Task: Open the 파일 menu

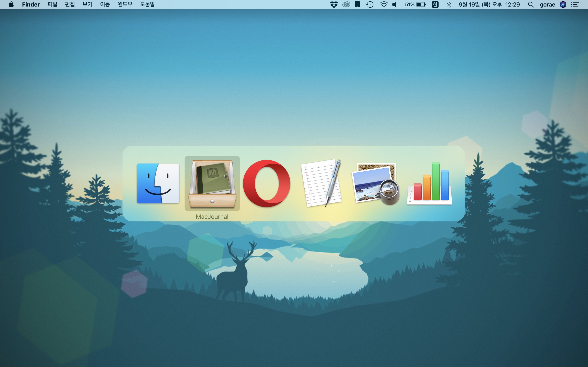Action: coord(52,4)
